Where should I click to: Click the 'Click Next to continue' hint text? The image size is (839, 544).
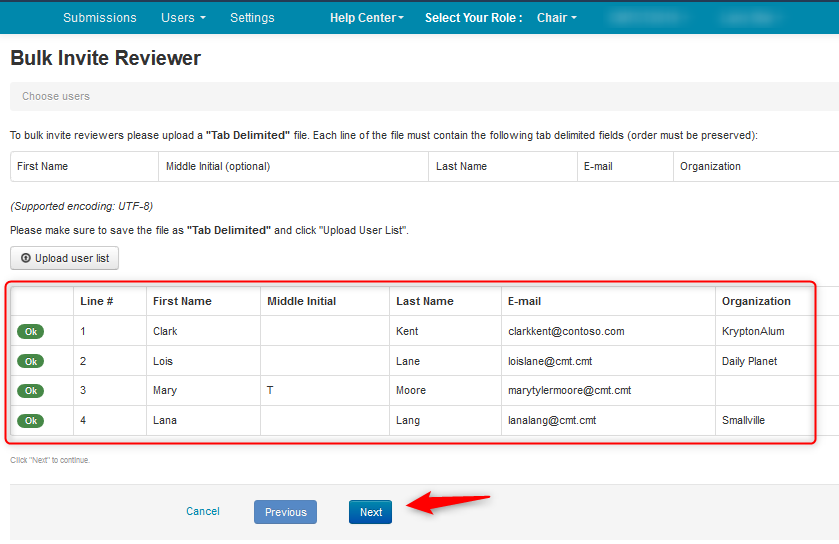pos(50,460)
